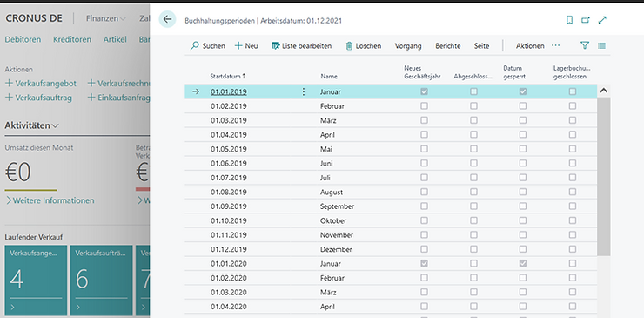Toggle Datum gesperrt for 01.01.2020

point(523,263)
